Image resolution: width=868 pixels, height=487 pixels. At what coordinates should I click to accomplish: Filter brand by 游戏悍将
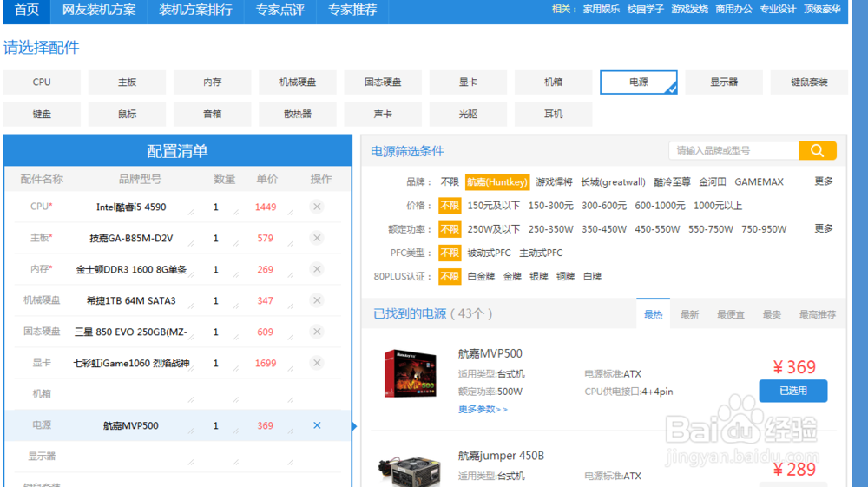pos(554,182)
